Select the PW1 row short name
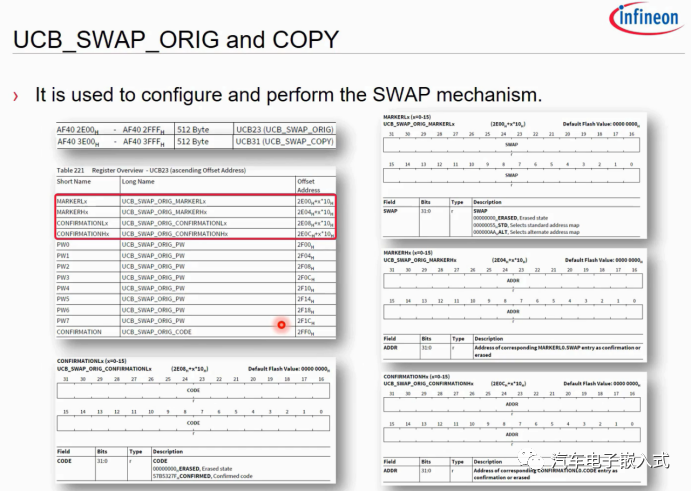The width and height of the screenshot is (692, 491). (x=63, y=256)
